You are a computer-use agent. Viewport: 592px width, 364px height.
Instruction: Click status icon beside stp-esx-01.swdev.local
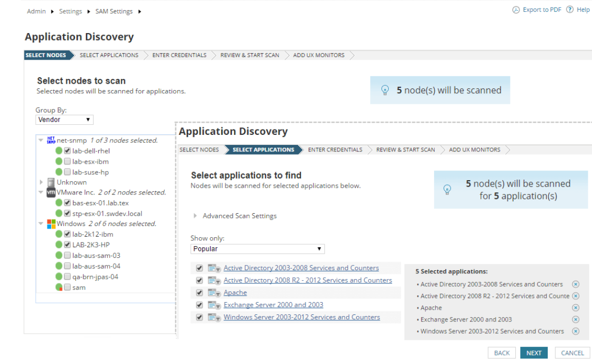pos(59,214)
